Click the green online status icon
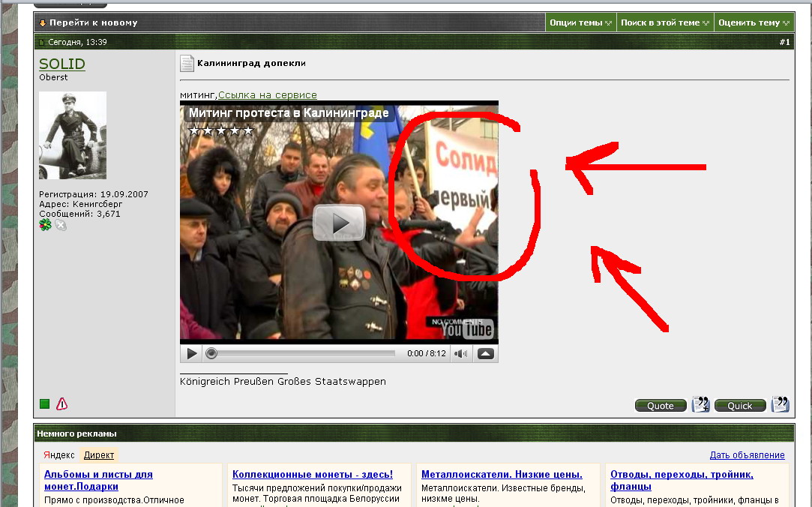 click(x=44, y=404)
